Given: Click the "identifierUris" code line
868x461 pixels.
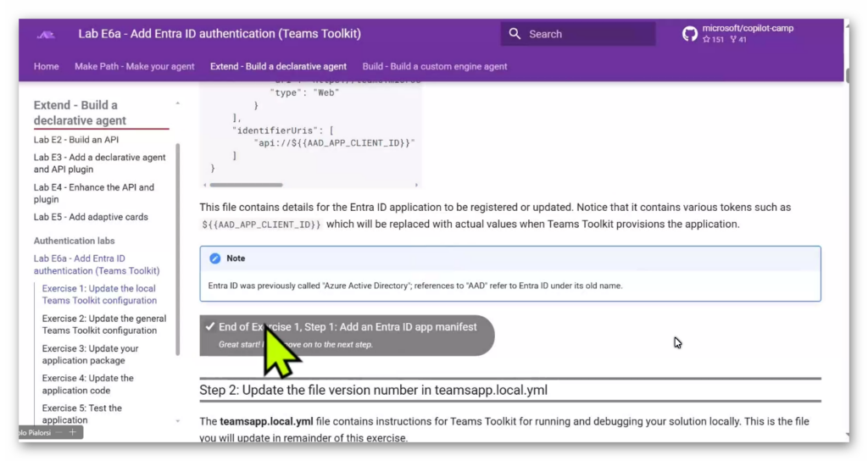Looking at the screenshot, I should (x=283, y=131).
